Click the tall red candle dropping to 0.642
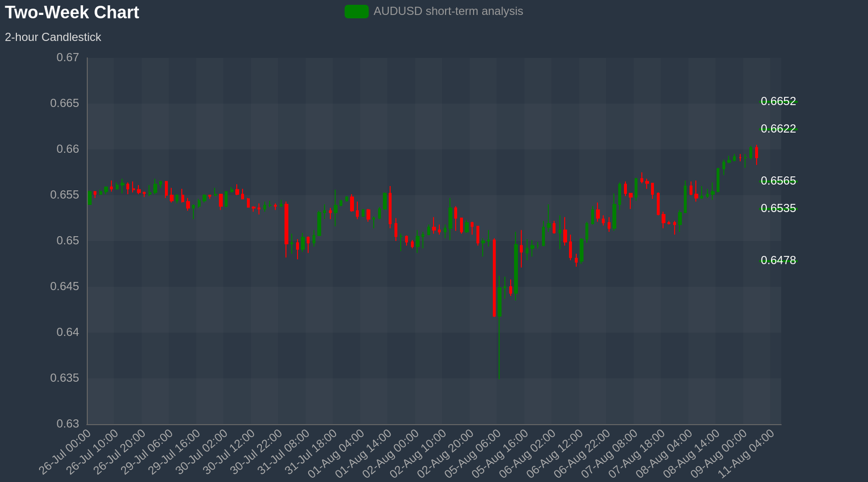This screenshot has height=482, width=868. pos(494,278)
